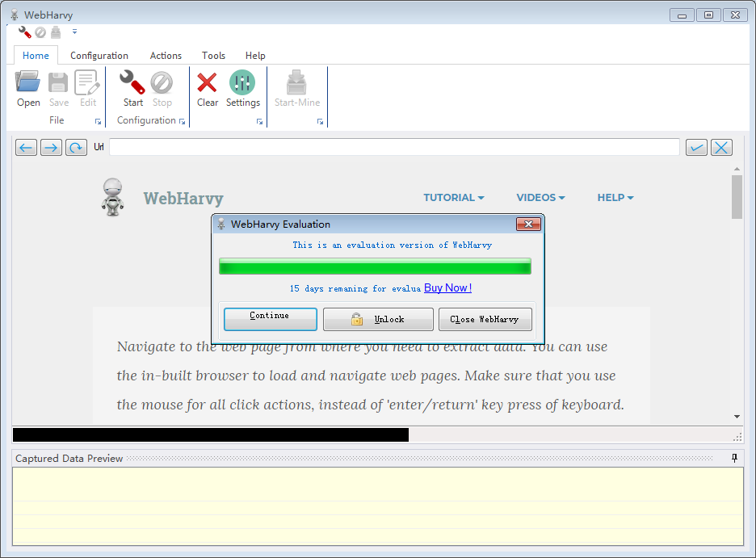Open the Help ribbon tab
The height and width of the screenshot is (558, 756).
coord(255,56)
